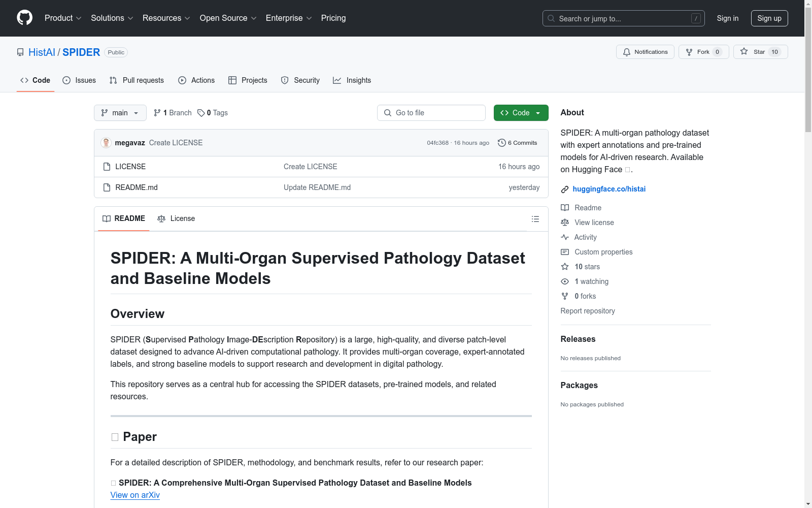The width and height of the screenshot is (812, 508).
Task: Click the Sign in link
Action: (x=728, y=18)
